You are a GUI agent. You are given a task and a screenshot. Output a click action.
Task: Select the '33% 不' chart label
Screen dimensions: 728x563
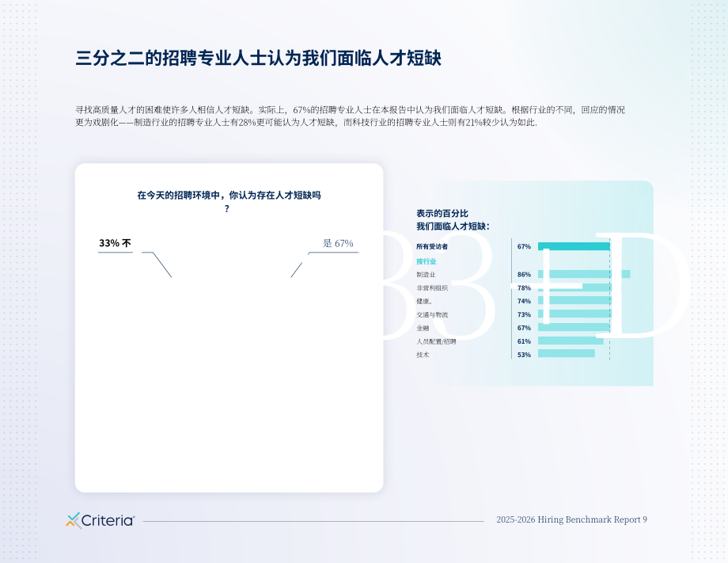tap(115, 243)
